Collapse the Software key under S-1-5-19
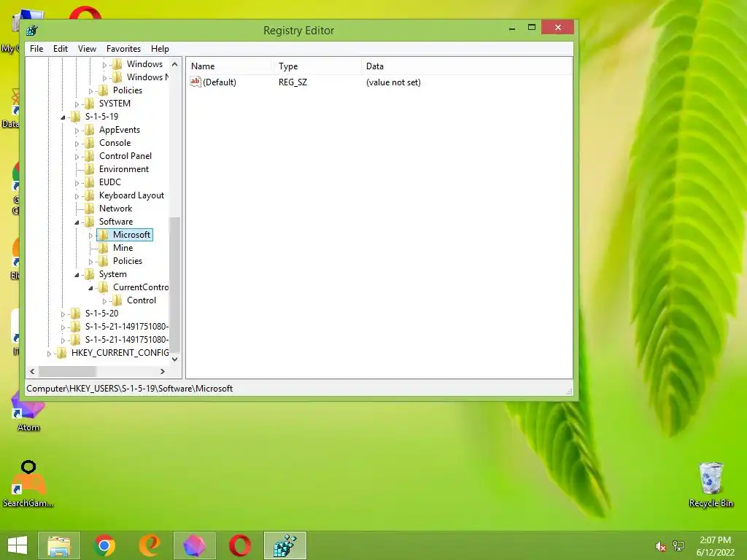Screen dimensions: 747x560 click(x=77, y=222)
